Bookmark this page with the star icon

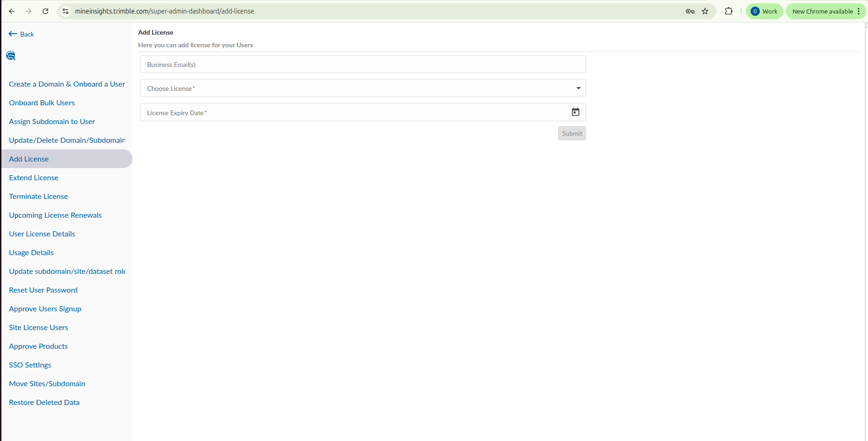(x=705, y=11)
